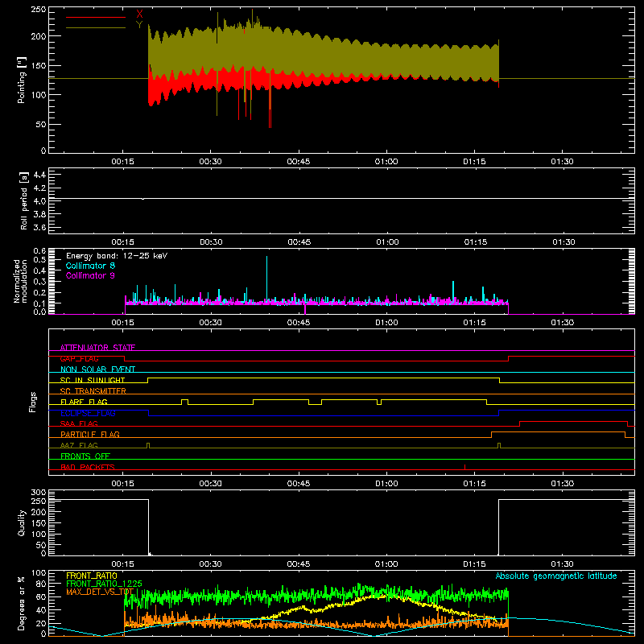Click the 01:30 time label under Pointing plot
Screen dimensions: 644x644
point(562,162)
